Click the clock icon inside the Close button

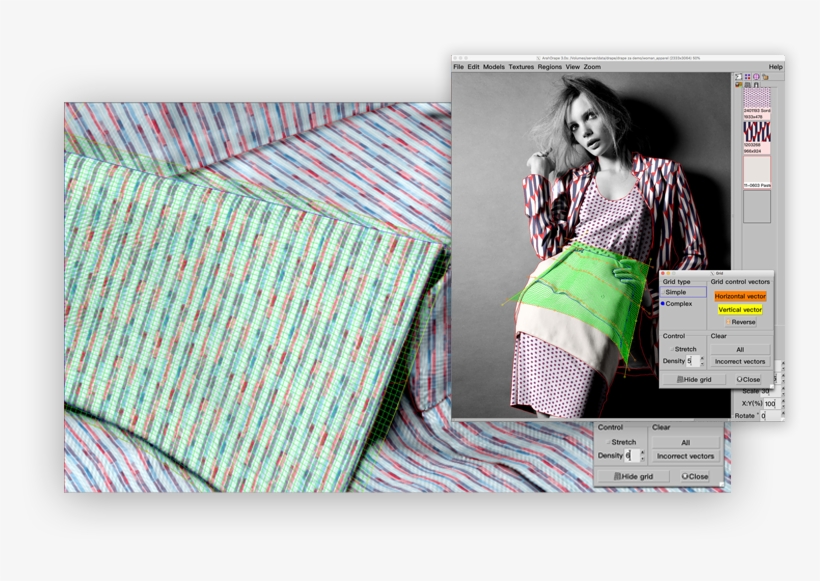coord(740,379)
